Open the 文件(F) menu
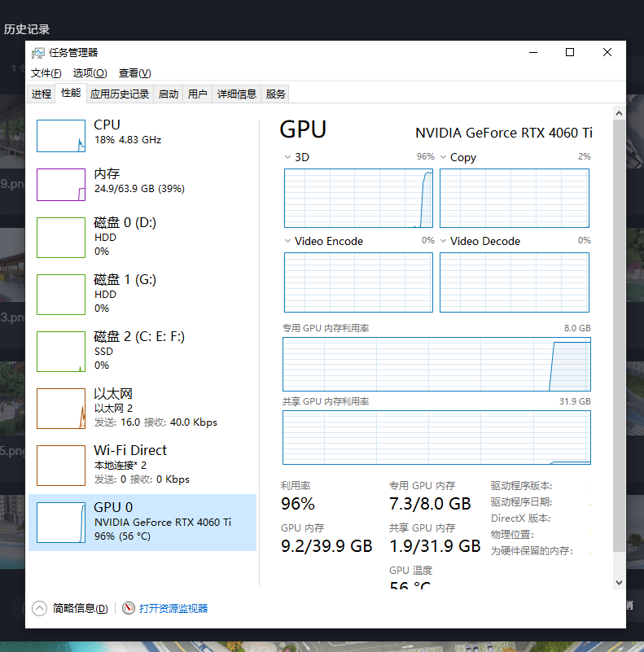Image resolution: width=644 pixels, height=652 pixels. [46, 73]
